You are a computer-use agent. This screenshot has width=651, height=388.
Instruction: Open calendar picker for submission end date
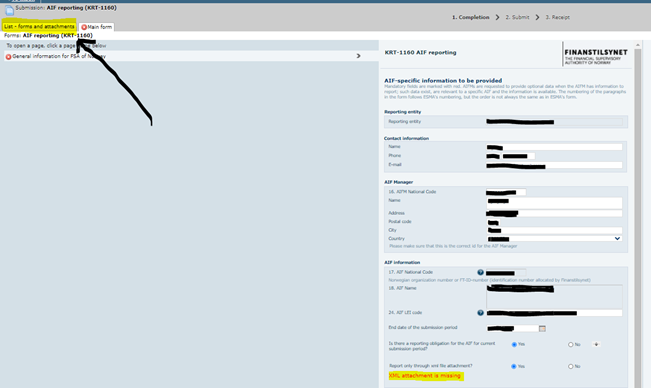[542, 328]
